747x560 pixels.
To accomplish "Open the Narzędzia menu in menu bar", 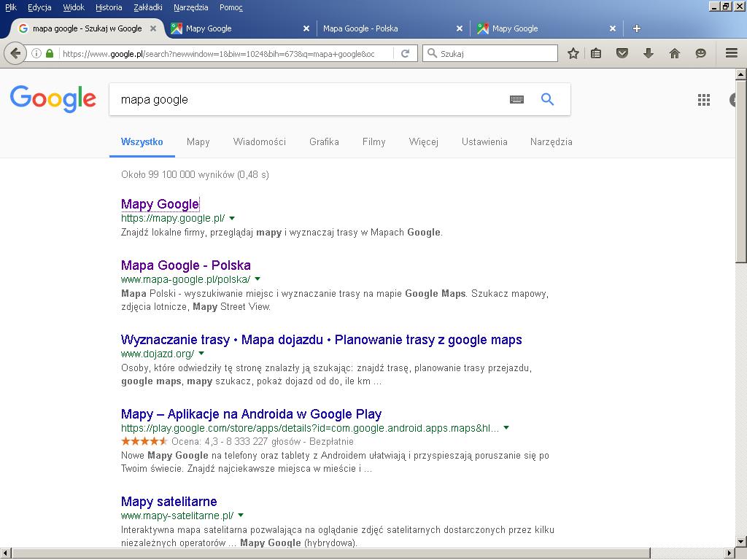I will (190, 7).
